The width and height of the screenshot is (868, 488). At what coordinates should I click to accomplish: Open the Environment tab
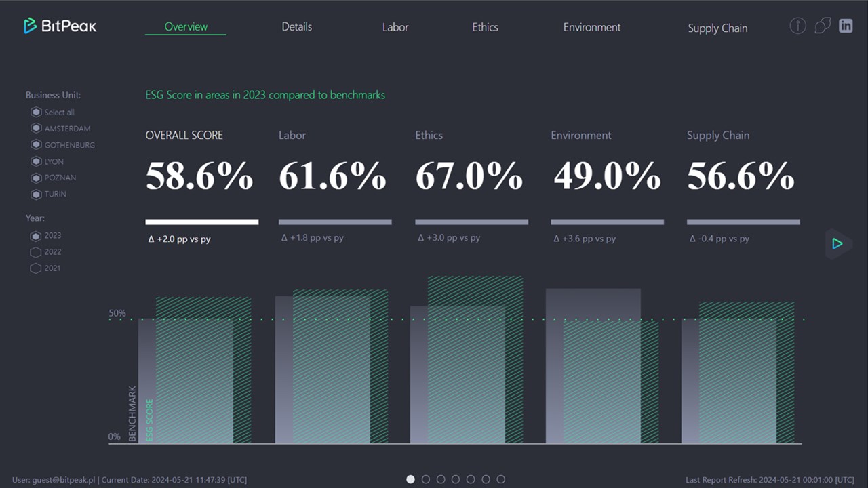coord(592,27)
